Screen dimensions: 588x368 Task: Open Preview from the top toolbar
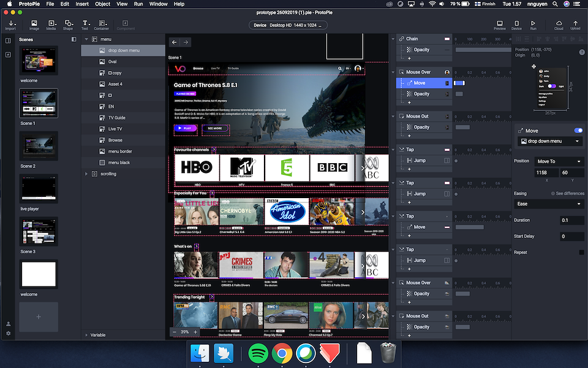click(500, 25)
